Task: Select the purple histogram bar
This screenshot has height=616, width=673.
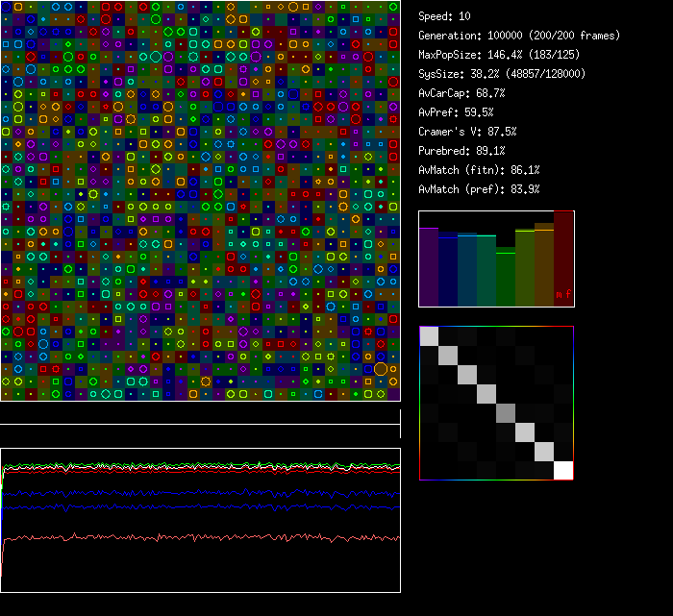Action: click(x=429, y=266)
